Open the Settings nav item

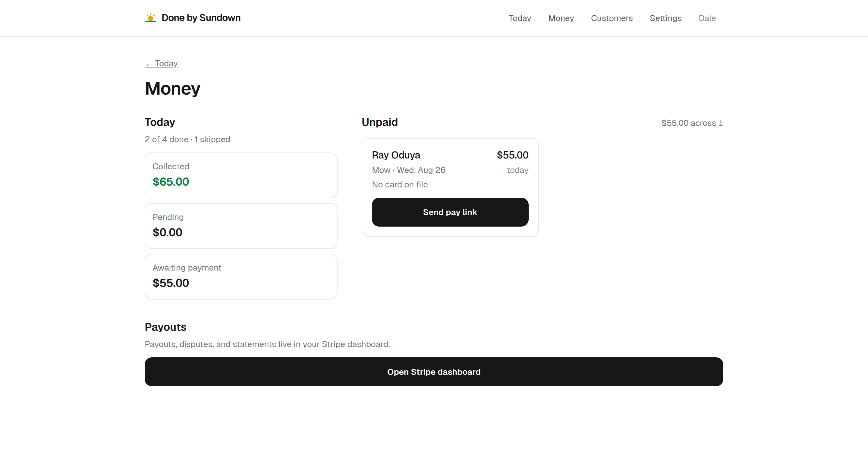coord(665,18)
